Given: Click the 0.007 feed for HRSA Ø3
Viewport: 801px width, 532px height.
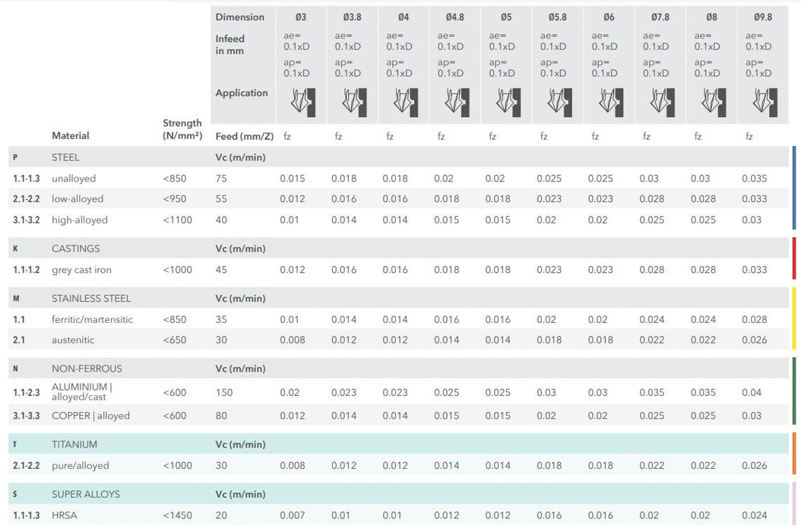Looking at the screenshot, I should (x=292, y=515).
